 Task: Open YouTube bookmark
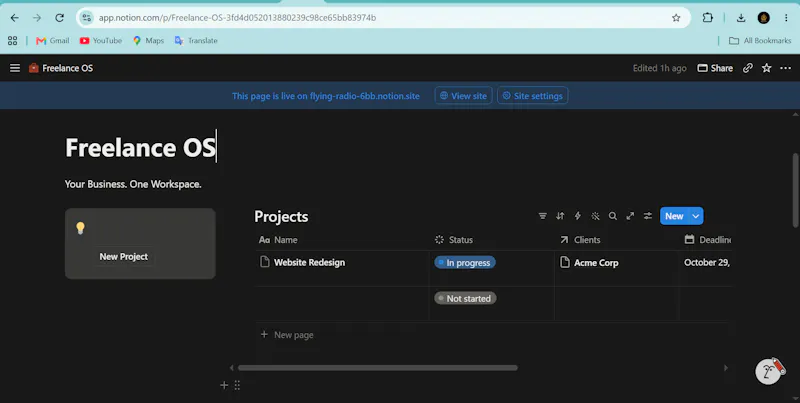tap(101, 40)
